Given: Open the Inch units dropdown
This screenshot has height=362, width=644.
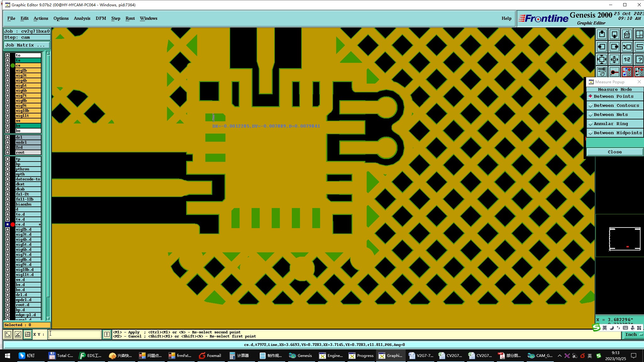Looking at the screenshot, I should [x=633, y=335].
